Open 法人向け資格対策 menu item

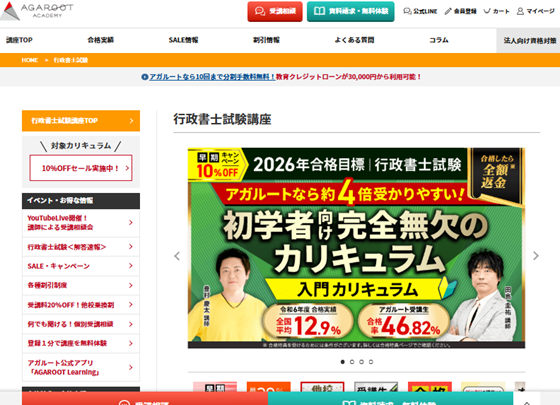click(528, 41)
